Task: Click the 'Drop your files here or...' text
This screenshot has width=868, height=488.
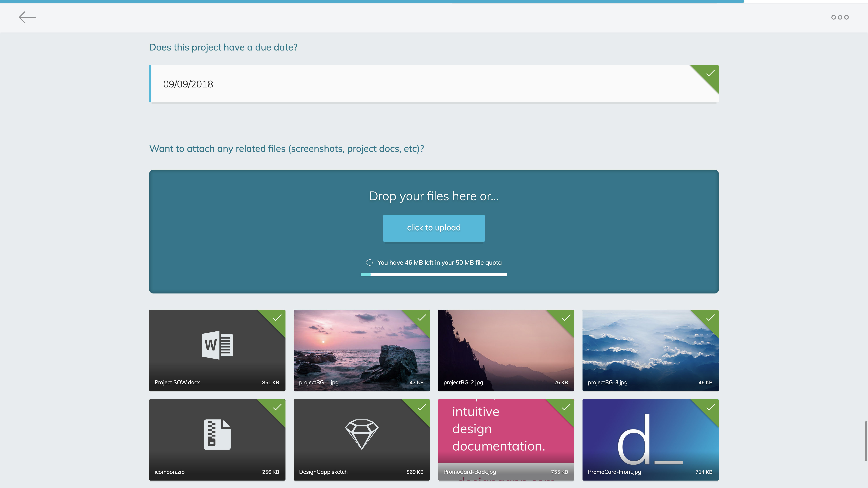Action: (434, 196)
